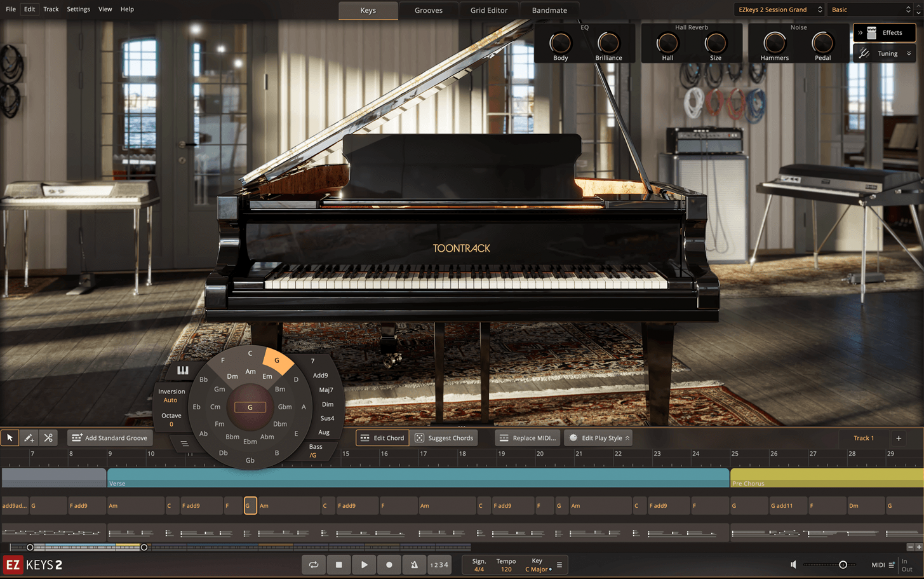Open the EZkeys 2 Session Grand dropdown
This screenshot has width=924, height=579.
[x=779, y=10]
